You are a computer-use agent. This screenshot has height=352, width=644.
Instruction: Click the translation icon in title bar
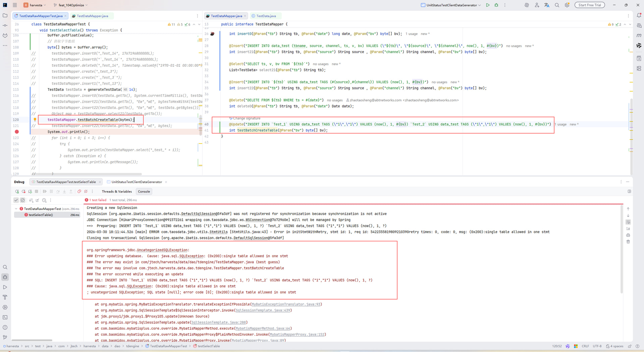(547, 5)
